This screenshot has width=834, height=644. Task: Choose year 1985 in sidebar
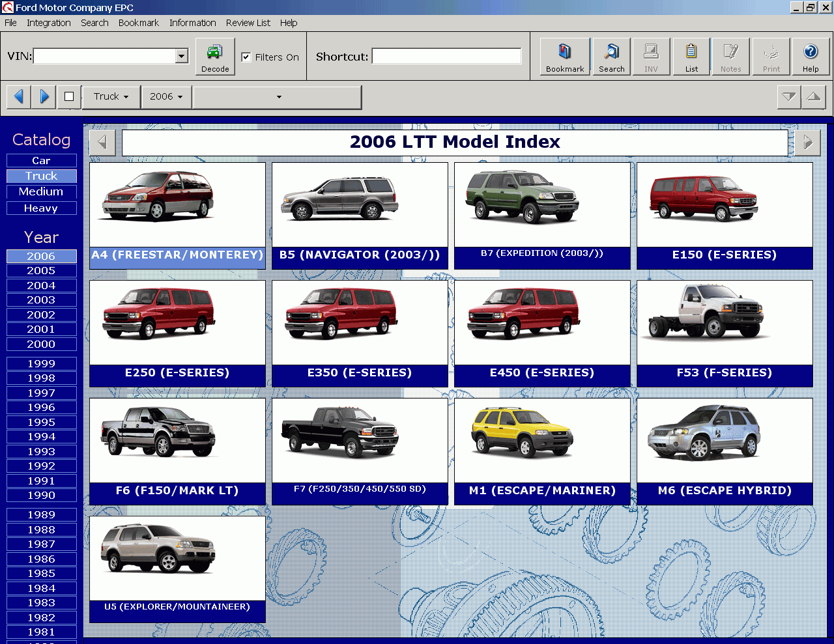coord(42,573)
